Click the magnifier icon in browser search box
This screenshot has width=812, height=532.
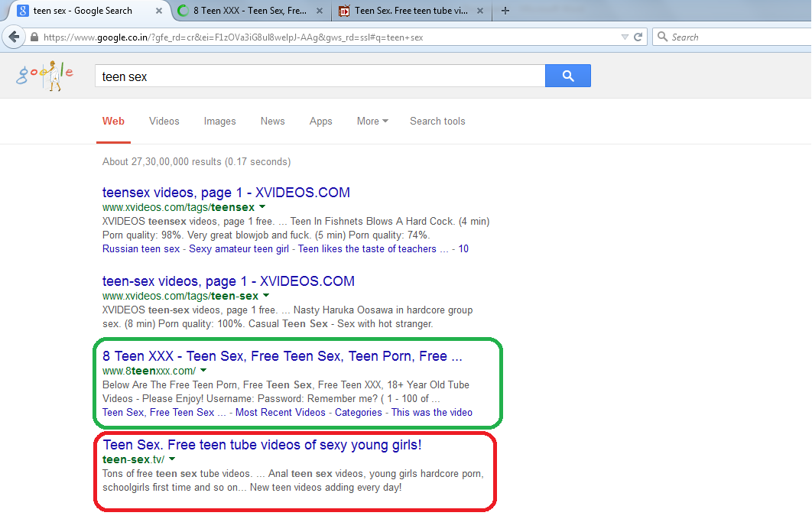[x=662, y=37]
